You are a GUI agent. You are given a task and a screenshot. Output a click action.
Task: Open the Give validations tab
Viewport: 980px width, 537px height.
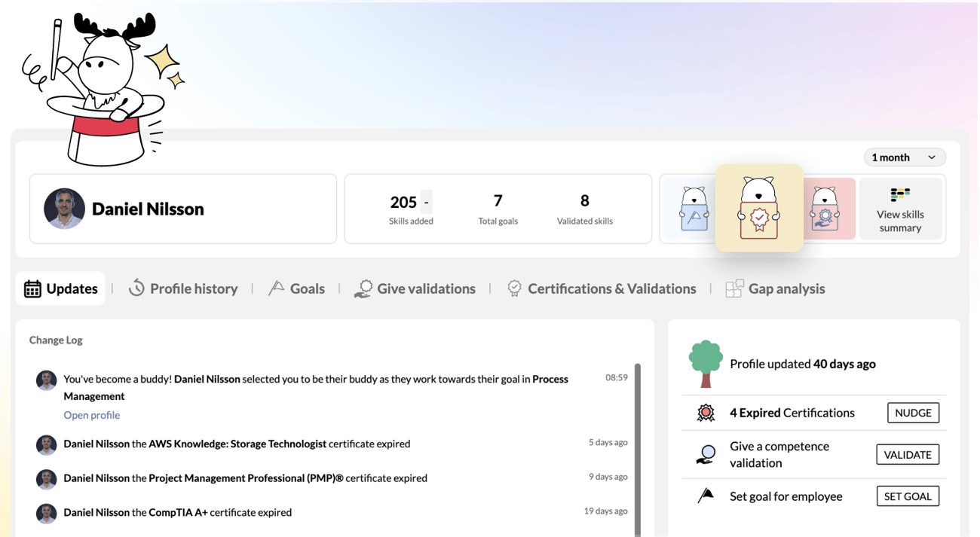pos(415,288)
